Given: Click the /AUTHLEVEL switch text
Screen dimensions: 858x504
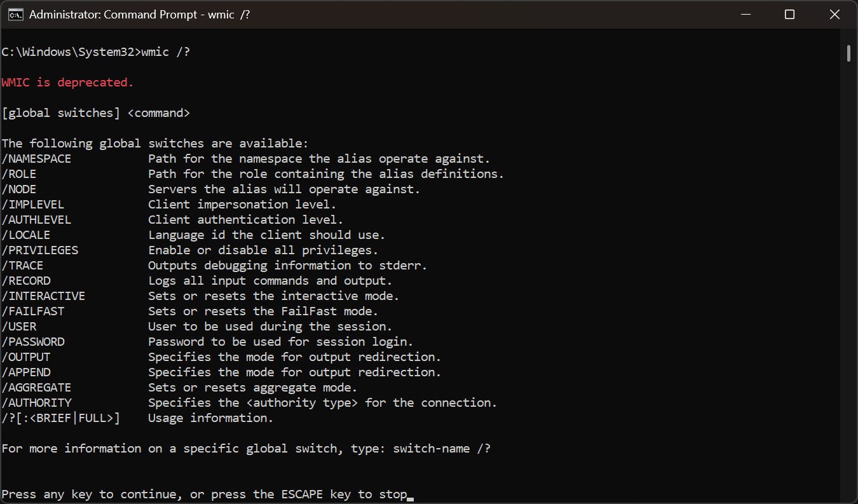Looking at the screenshot, I should click(36, 220).
